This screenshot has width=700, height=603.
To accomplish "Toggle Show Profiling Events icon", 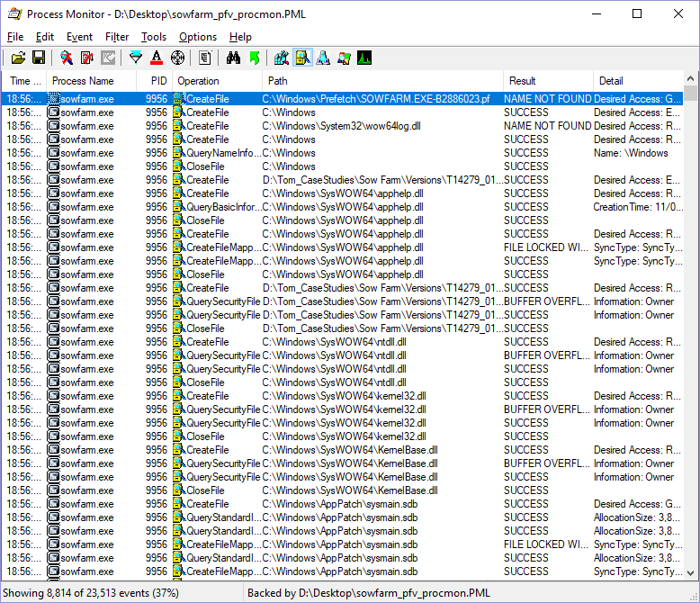I will (364, 58).
